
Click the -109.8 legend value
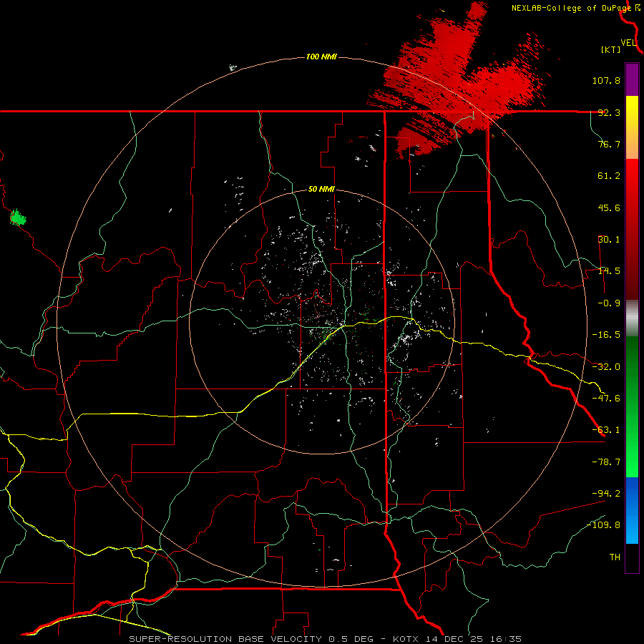pyautogui.click(x=604, y=525)
